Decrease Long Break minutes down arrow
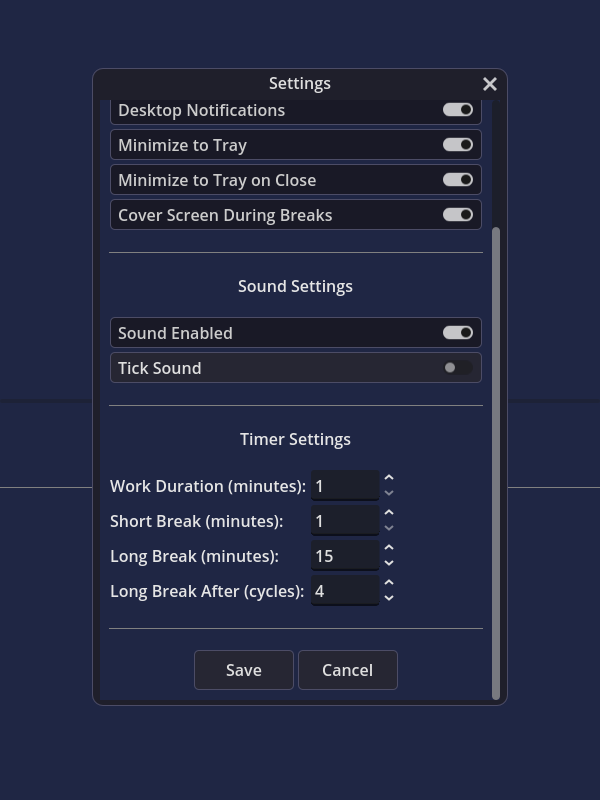600x800 pixels. pyautogui.click(x=389, y=563)
